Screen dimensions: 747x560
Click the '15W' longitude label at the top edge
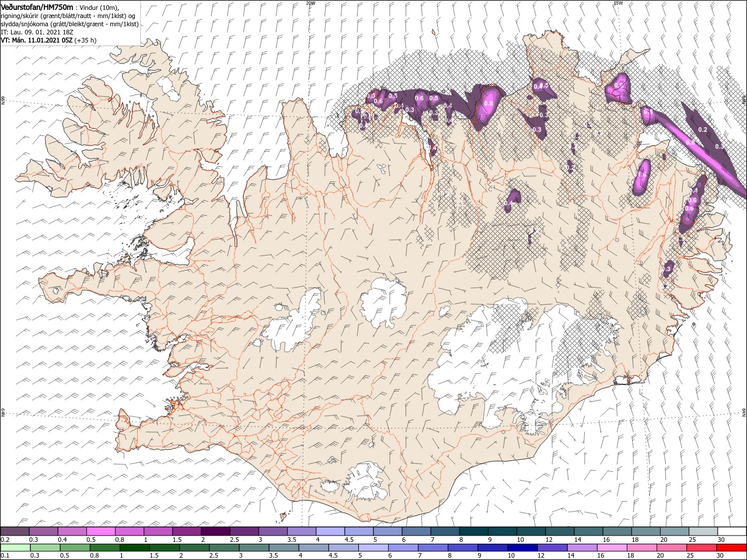click(618, 3)
